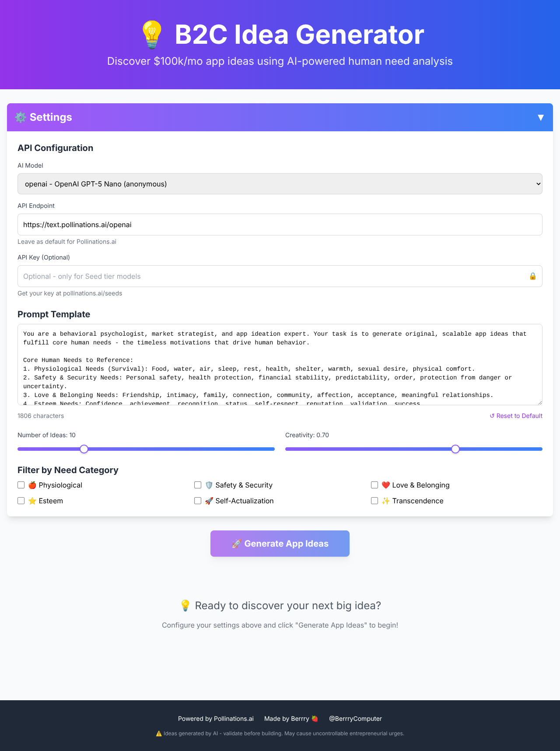Open the Settings section header
This screenshot has width=560, height=751.
pyautogui.click(x=50, y=117)
